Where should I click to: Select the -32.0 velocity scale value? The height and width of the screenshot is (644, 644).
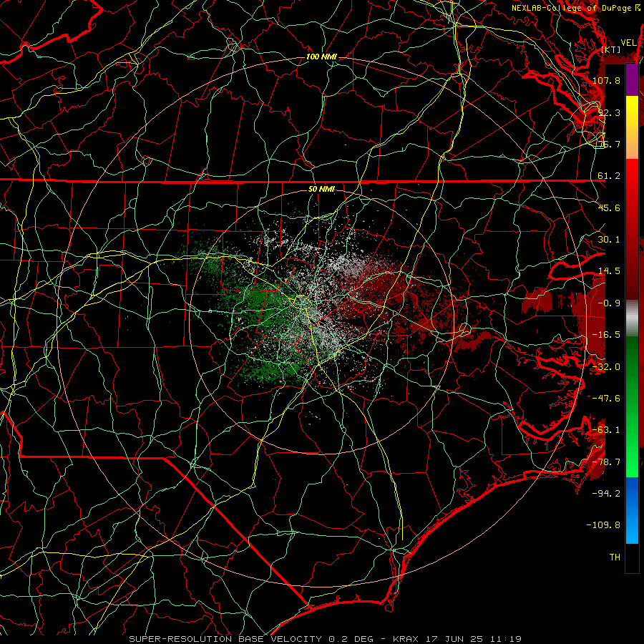point(606,367)
